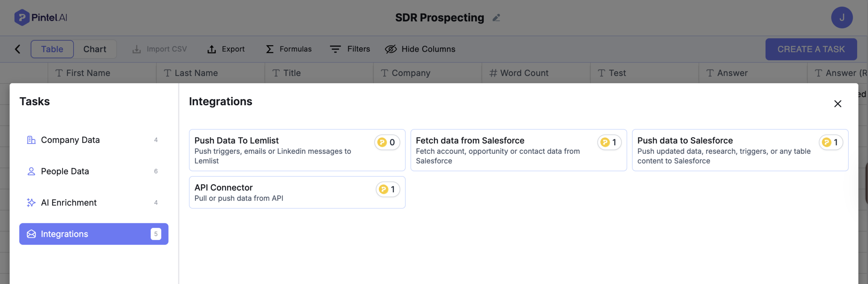The image size is (868, 284).
Task: Open the People Data task category
Action: 94,171
